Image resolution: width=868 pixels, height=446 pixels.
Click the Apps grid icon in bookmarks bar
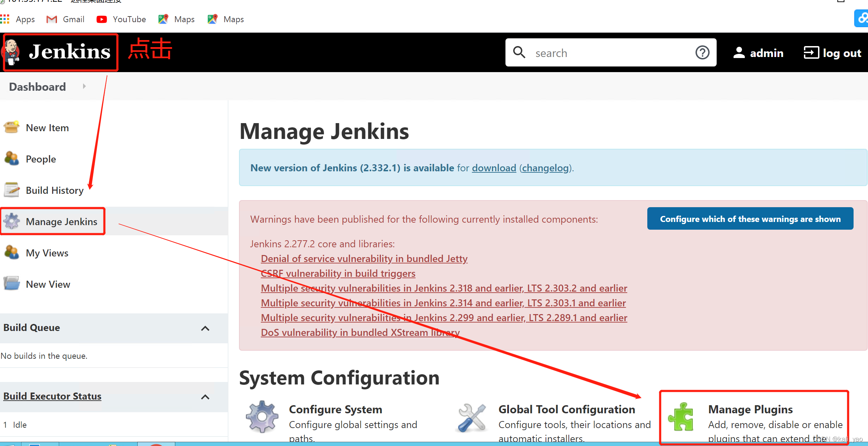click(x=5, y=19)
